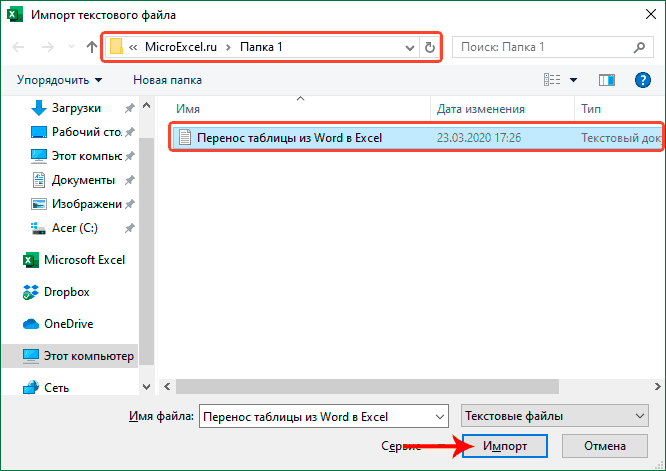Click the date 23.03.2020 17:26 cell
This screenshot has height=471, width=666.
click(x=479, y=138)
